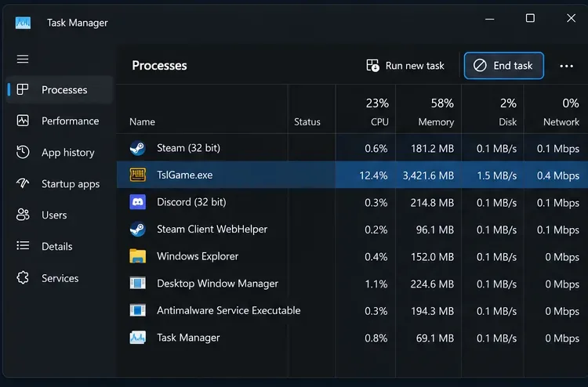Click the 181.2 MB memory value

tap(432, 148)
